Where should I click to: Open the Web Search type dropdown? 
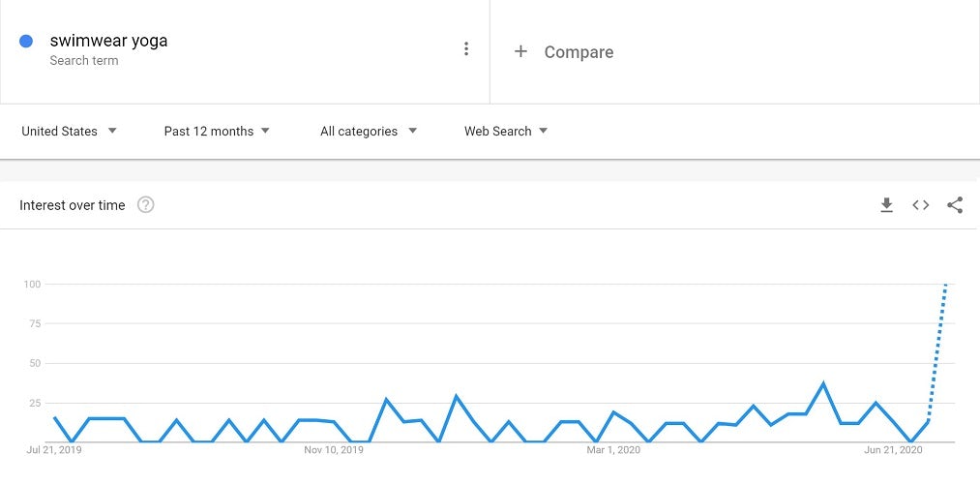[506, 132]
